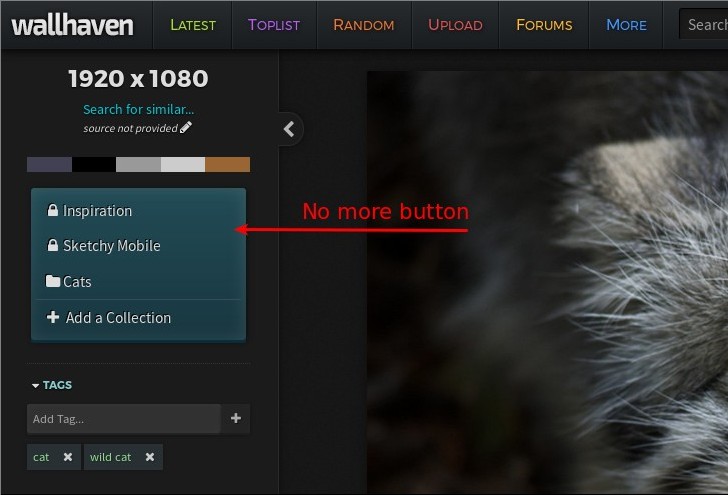Visit the Forums
The width and height of the screenshot is (728, 495).
pyautogui.click(x=544, y=25)
